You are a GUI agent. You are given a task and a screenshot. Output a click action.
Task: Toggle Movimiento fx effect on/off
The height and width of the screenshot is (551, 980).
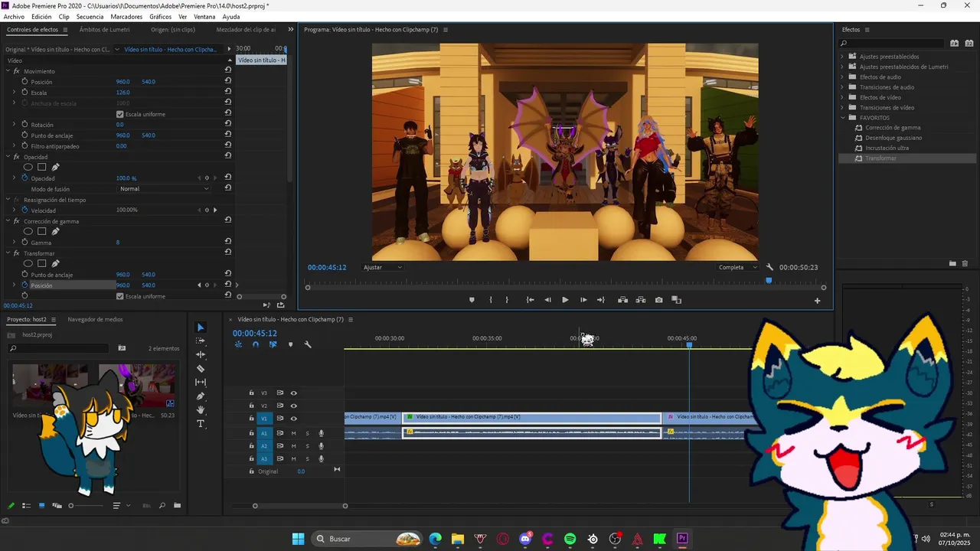tap(17, 71)
